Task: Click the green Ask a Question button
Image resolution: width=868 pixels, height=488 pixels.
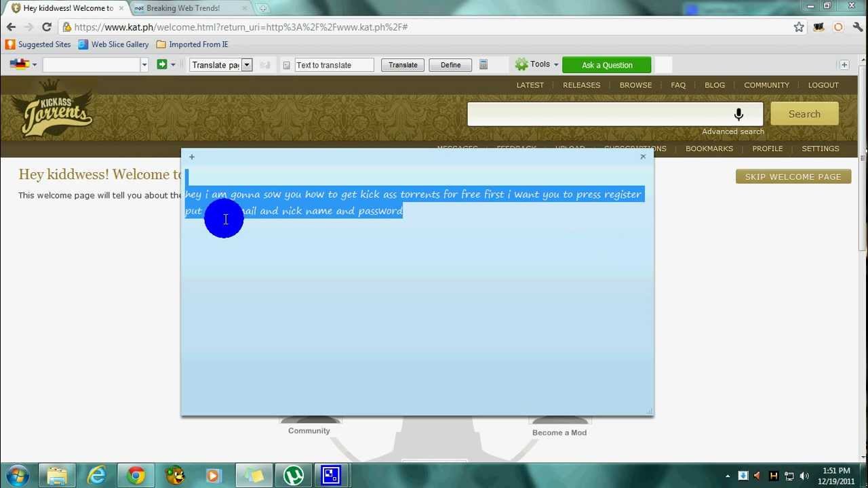Action: click(x=607, y=65)
